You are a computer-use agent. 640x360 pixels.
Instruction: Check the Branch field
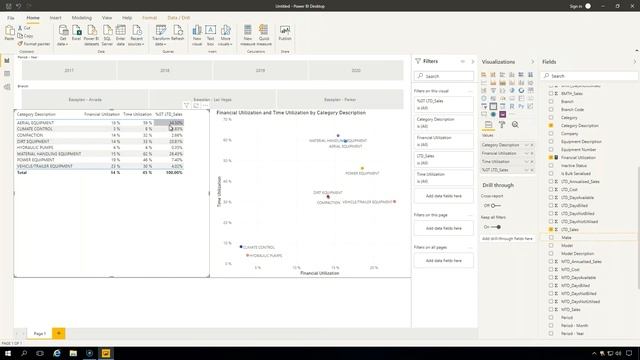(x=551, y=101)
